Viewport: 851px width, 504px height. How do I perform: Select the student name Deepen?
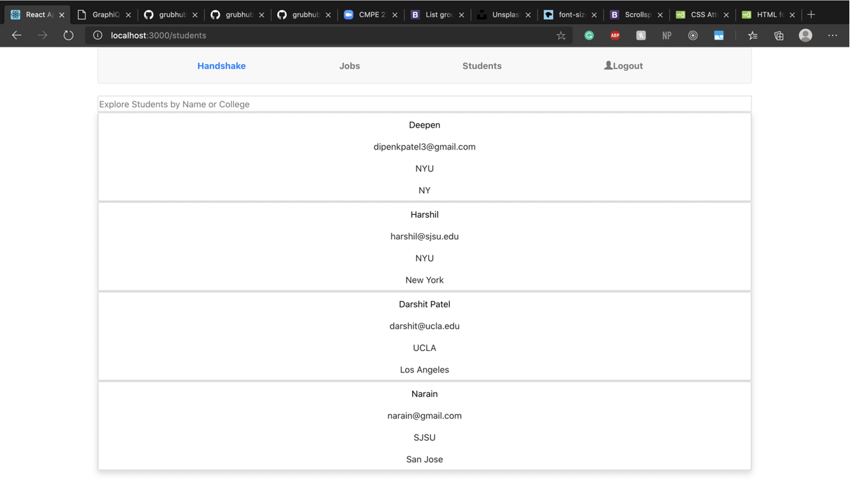tap(424, 125)
